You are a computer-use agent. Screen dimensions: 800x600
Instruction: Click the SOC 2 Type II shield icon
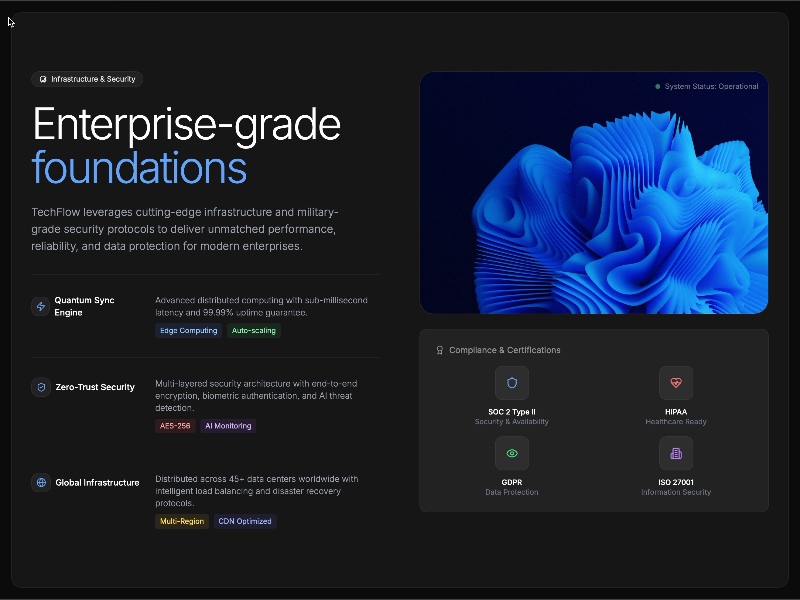[512, 382]
